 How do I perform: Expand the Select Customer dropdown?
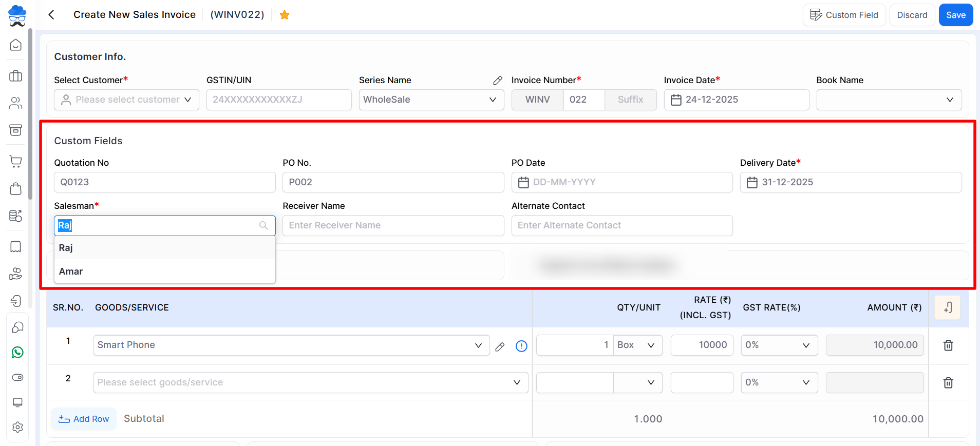click(126, 100)
